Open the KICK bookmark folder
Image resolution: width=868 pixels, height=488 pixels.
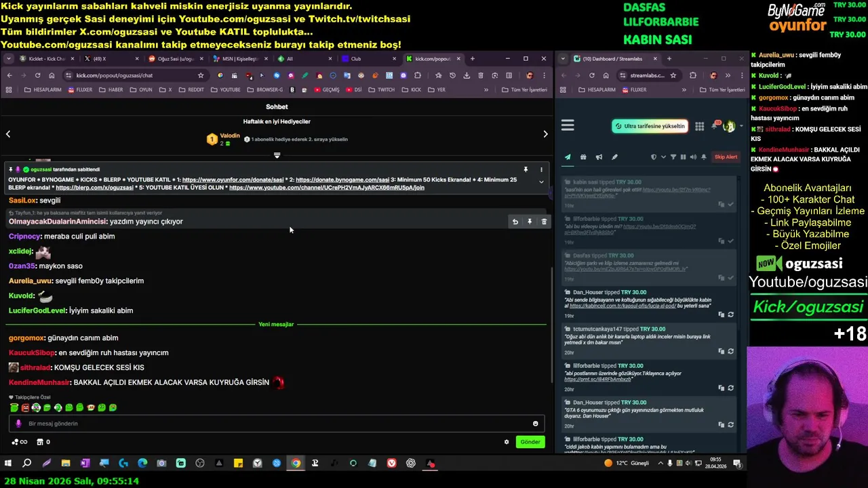tap(411, 89)
